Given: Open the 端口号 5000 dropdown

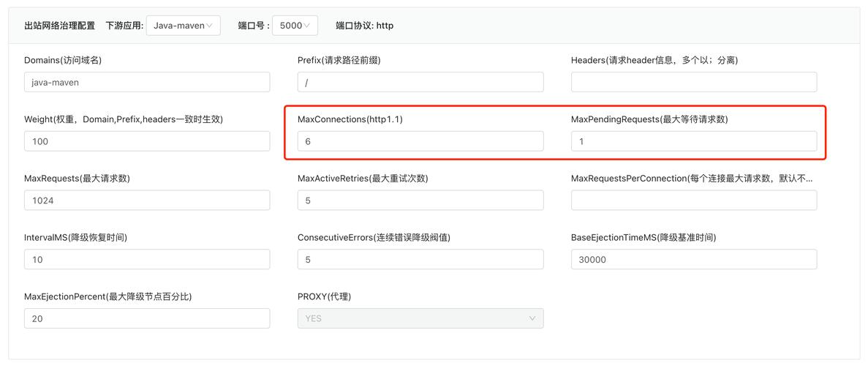Looking at the screenshot, I should point(295,26).
